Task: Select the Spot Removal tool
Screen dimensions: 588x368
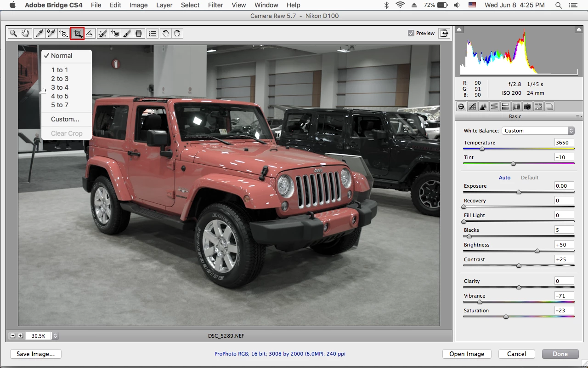Action: [x=103, y=33]
